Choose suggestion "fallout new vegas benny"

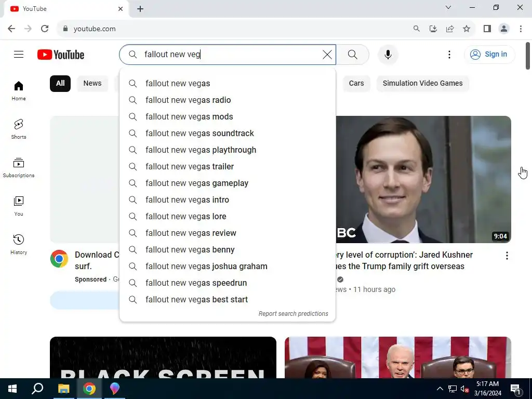tap(228, 250)
